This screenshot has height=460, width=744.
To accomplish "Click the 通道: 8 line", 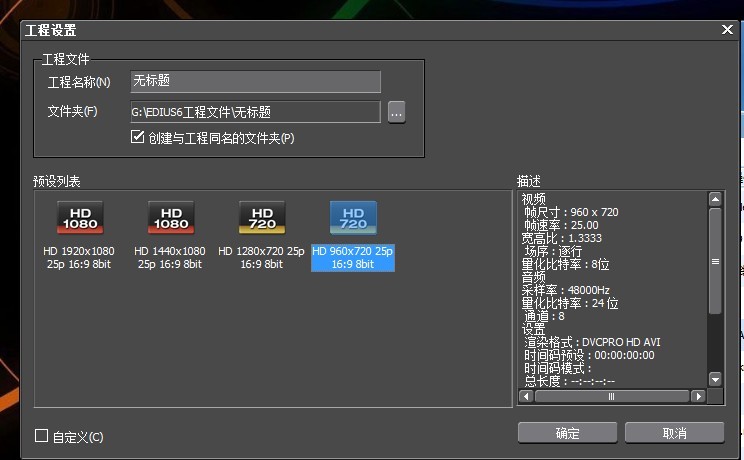I will (x=544, y=316).
